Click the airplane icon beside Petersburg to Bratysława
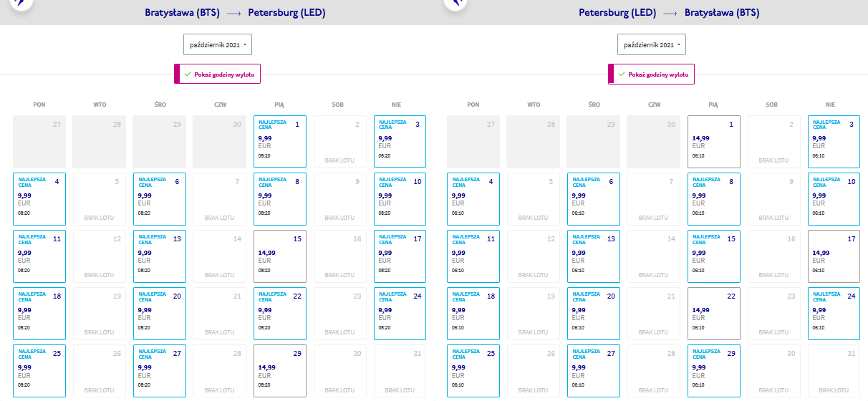The height and width of the screenshot is (401, 868). (453, 4)
